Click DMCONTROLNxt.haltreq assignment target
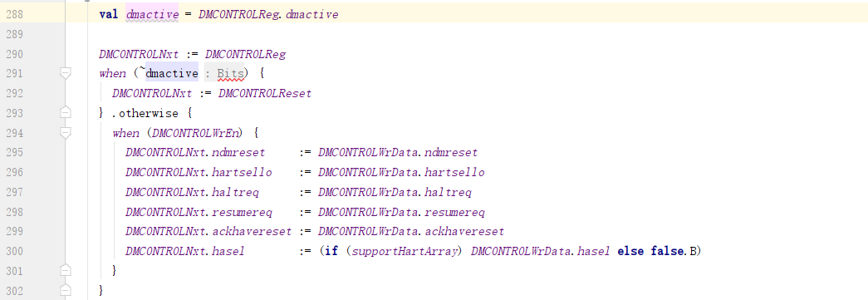Image resolution: width=868 pixels, height=300 pixels. [192, 192]
